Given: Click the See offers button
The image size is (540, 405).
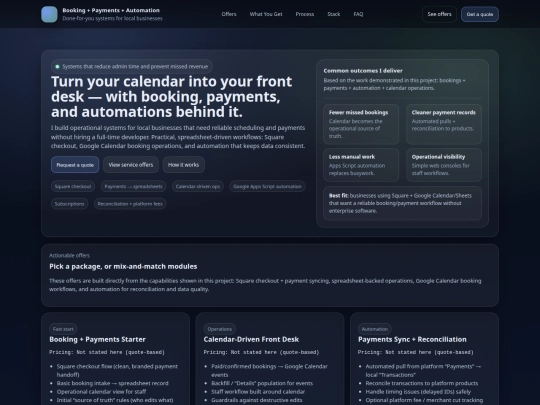Looking at the screenshot, I should (439, 14).
